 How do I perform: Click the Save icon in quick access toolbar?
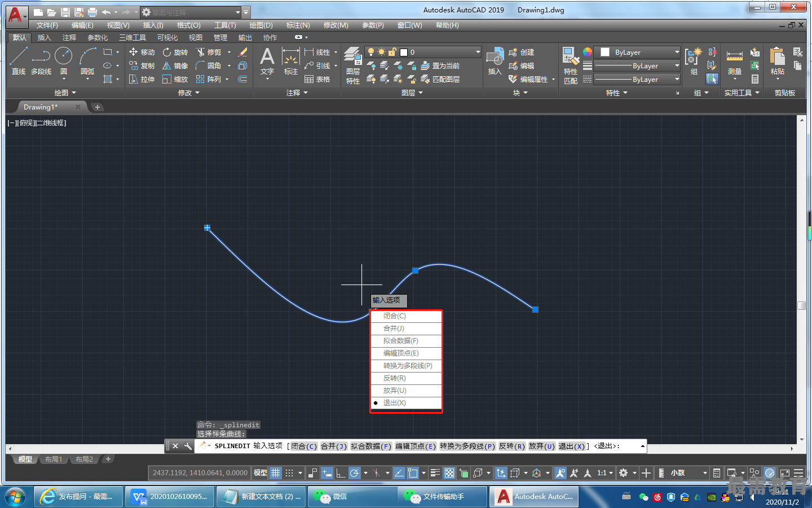coord(65,12)
